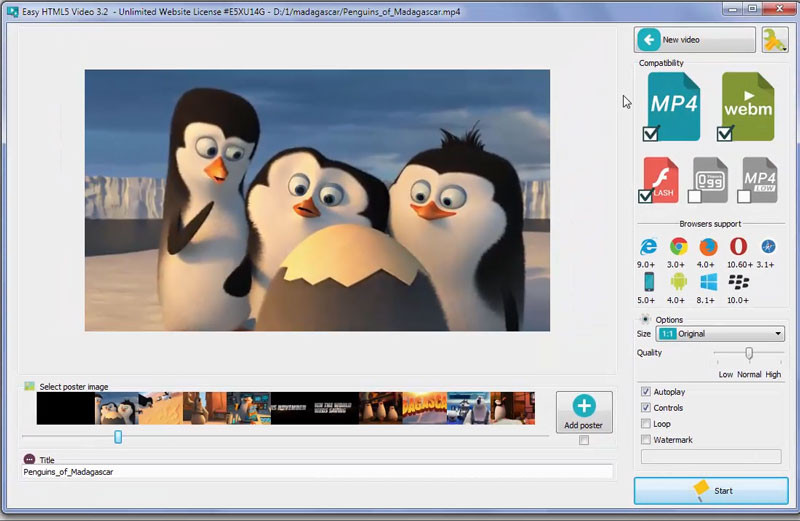This screenshot has width=800, height=521.
Task: Select the black first poster thumbnail
Action: [x=66, y=408]
